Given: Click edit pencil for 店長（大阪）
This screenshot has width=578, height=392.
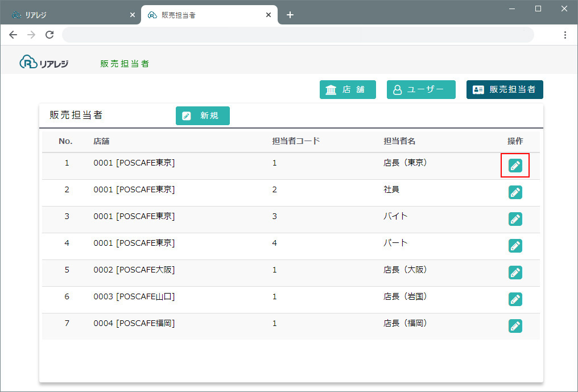Looking at the screenshot, I should pos(515,273).
